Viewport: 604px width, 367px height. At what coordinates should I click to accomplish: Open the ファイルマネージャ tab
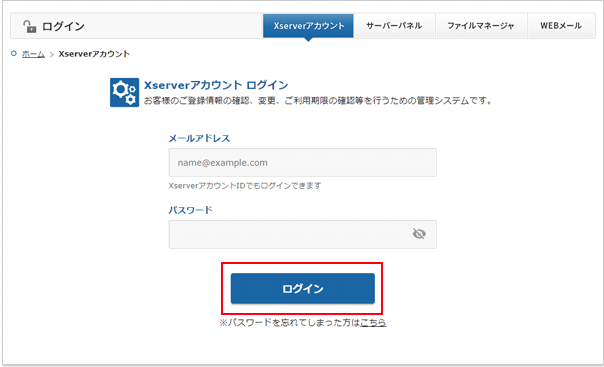tap(481, 26)
